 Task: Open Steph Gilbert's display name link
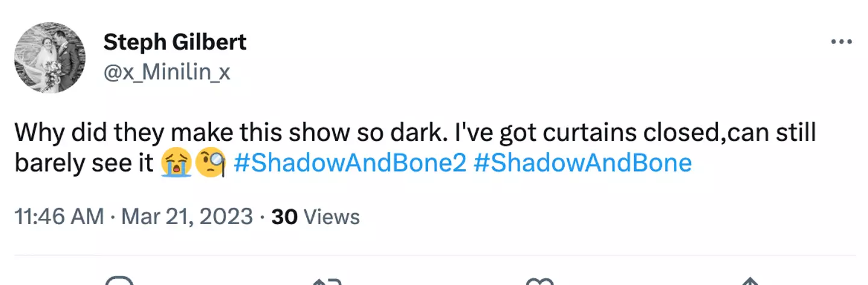(x=175, y=42)
